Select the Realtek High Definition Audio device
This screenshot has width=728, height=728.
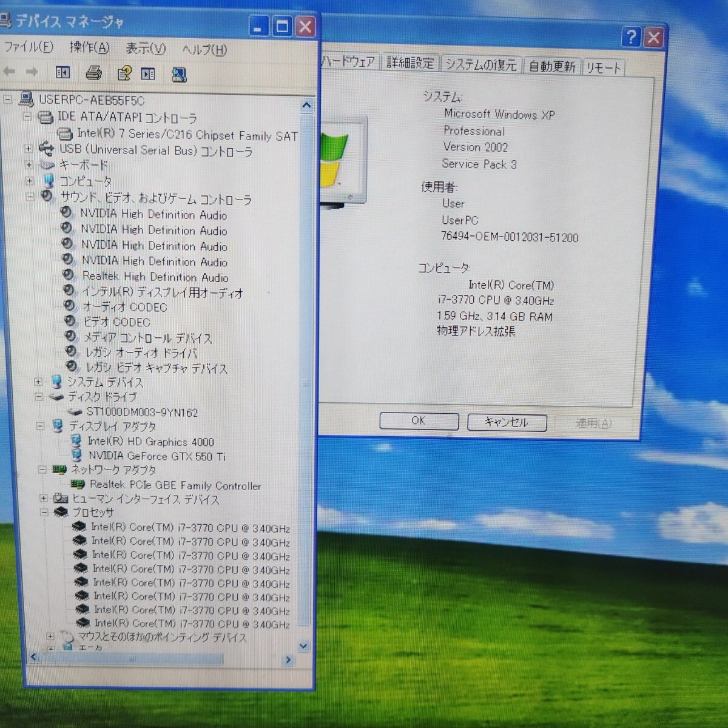coord(155,277)
